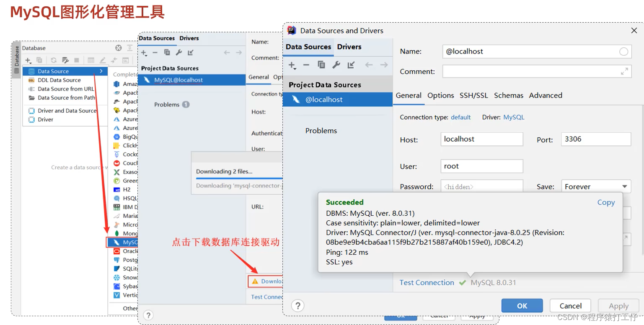
Task: Switch to Drivers tab in middle dialog
Action: tap(189, 38)
